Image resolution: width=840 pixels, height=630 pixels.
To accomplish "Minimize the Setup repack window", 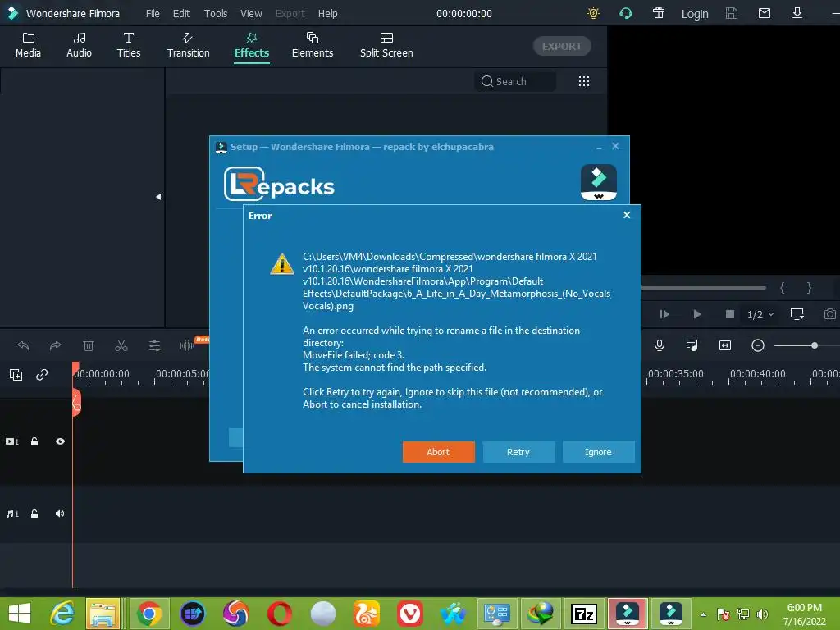I will pyautogui.click(x=599, y=147).
